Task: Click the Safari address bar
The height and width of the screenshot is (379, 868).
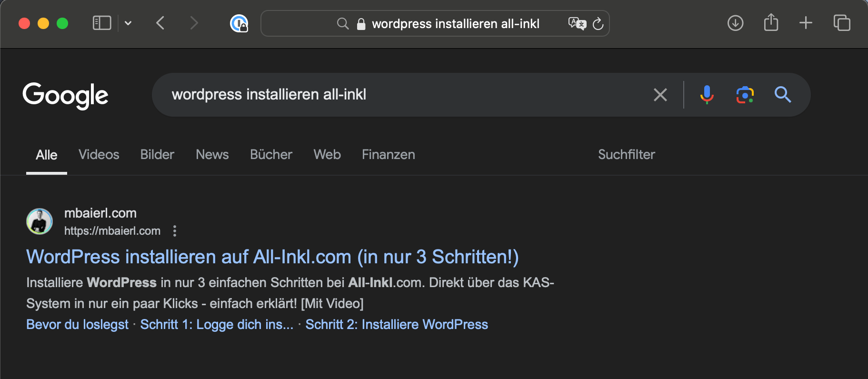Action: point(435,23)
